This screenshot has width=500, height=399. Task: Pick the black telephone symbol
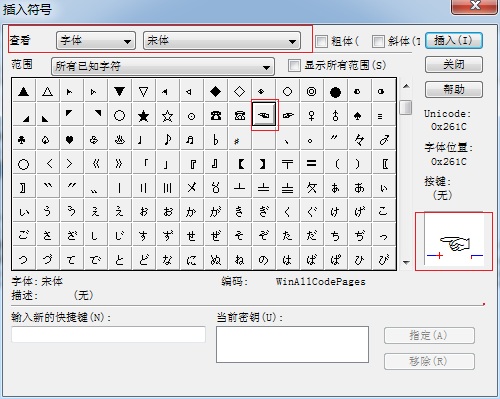pyautogui.click(x=215, y=115)
